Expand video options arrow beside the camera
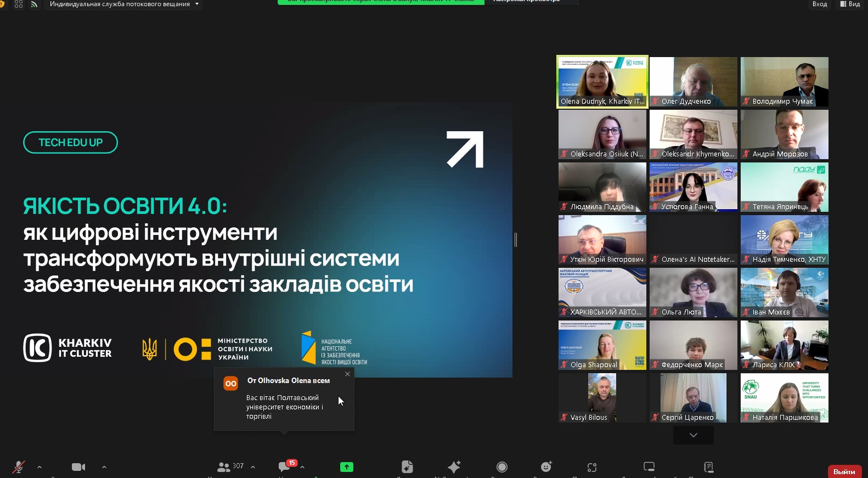Image resolution: width=868 pixels, height=478 pixels. (104, 467)
